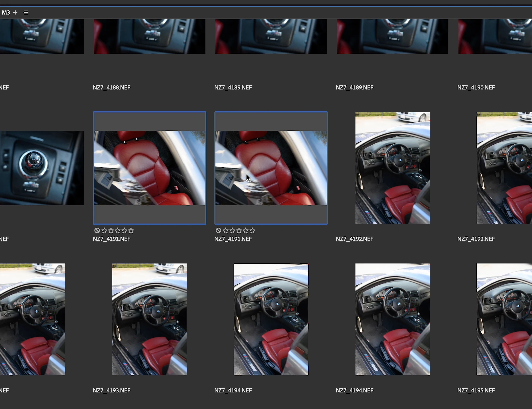Click the NZ7_4190.NEF filename label

[476, 88]
